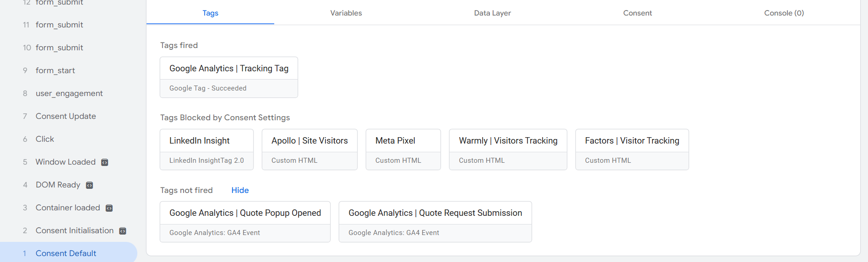Open the Google Analytics Tracking Tag card
Image resolution: width=868 pixels, height=262 pixels.
click(x=229, y=77)
